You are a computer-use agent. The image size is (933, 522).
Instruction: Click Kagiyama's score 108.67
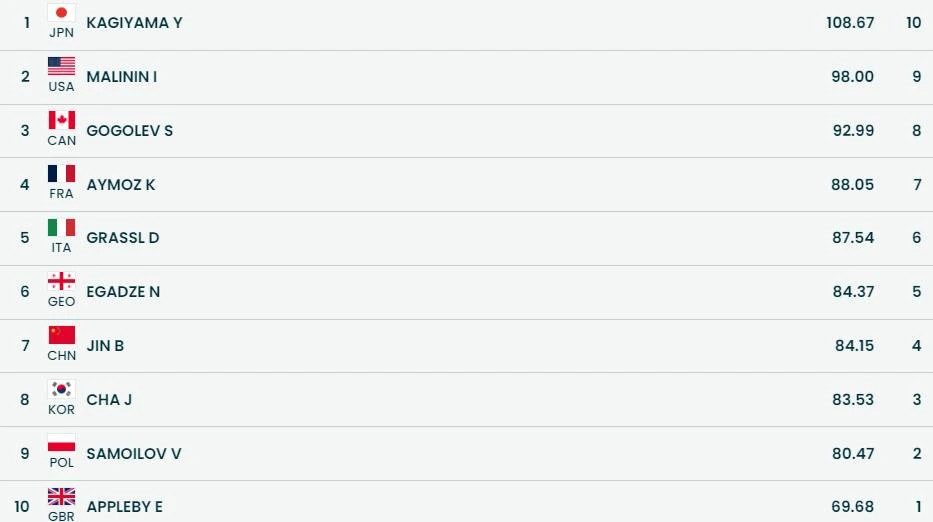click(850, 22)
